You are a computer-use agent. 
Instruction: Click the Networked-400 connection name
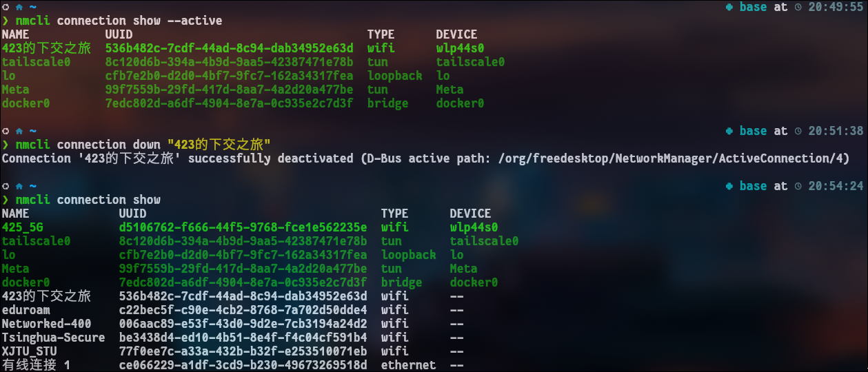tap(46, 324)
